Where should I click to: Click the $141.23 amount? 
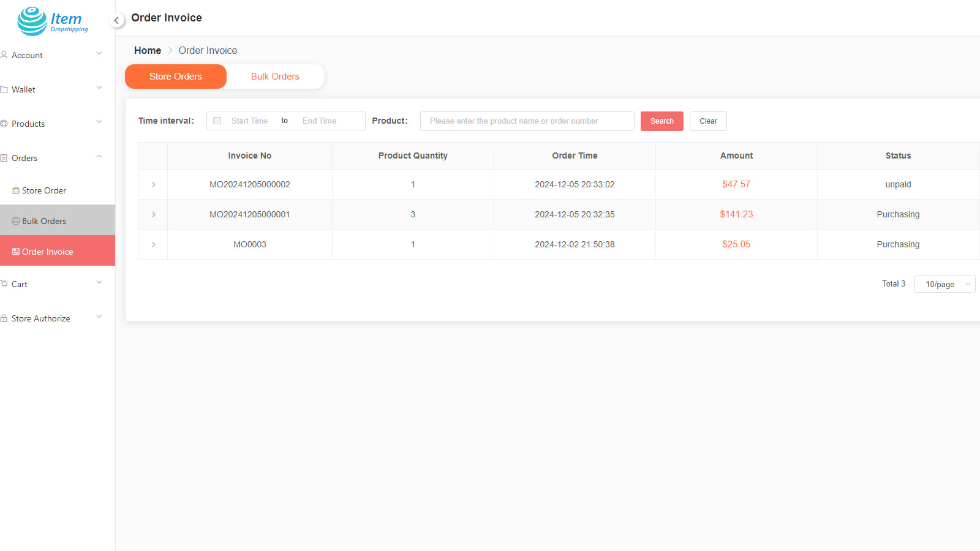(736, 214)
